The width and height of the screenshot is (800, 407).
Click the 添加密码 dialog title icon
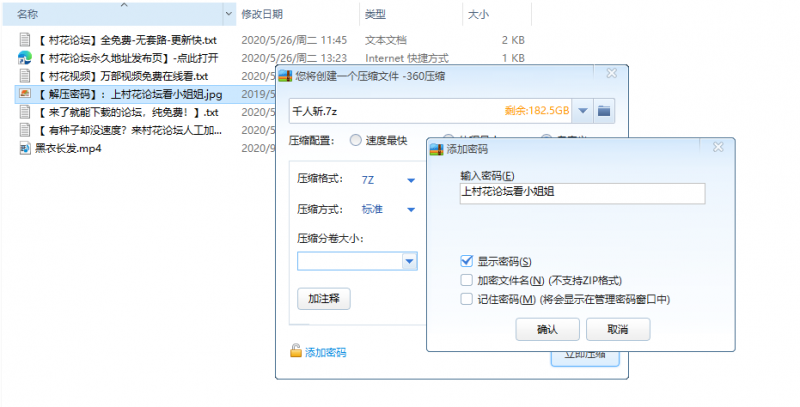[436, 148]
